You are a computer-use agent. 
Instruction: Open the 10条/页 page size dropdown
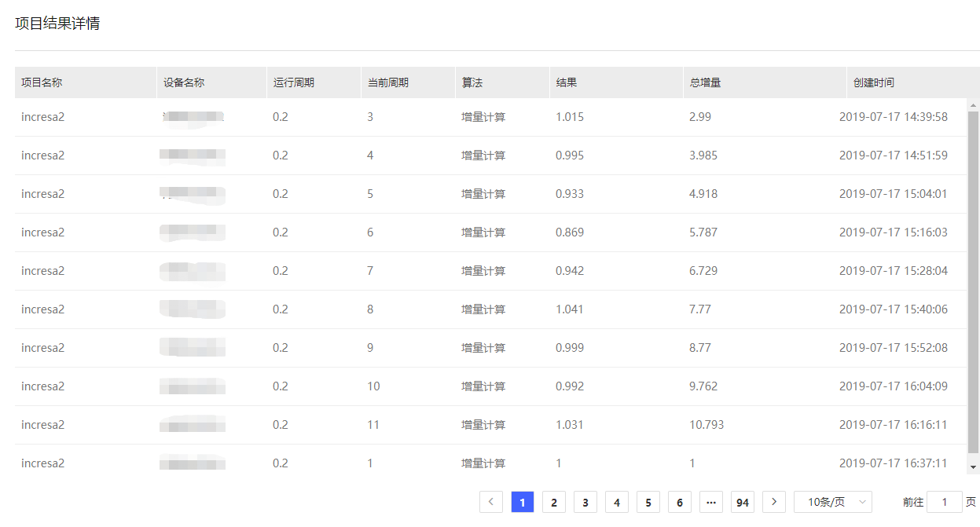coord(833,502)
